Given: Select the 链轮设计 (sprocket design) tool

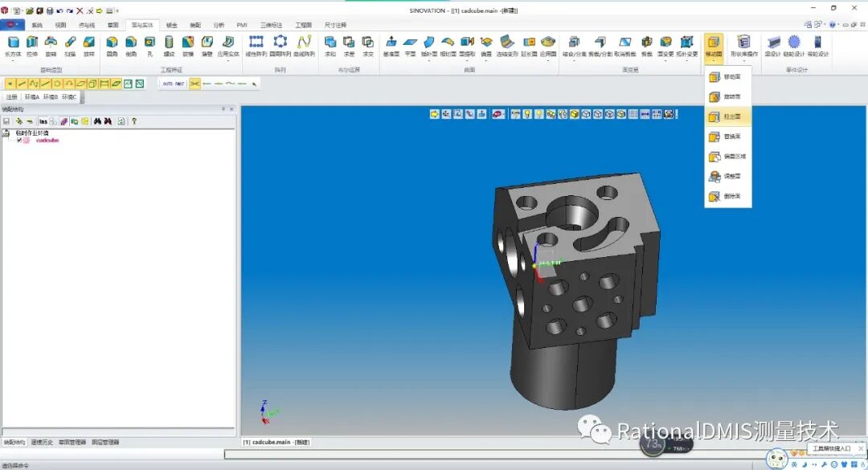Looking at the screenshot, I should coord(794,44).
